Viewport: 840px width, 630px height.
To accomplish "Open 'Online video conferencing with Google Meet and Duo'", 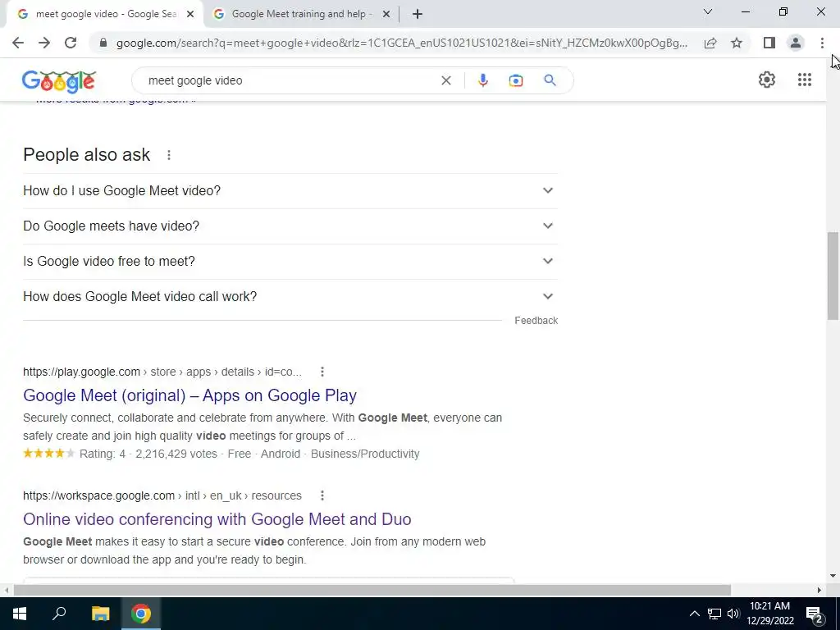I will (217, 519).
